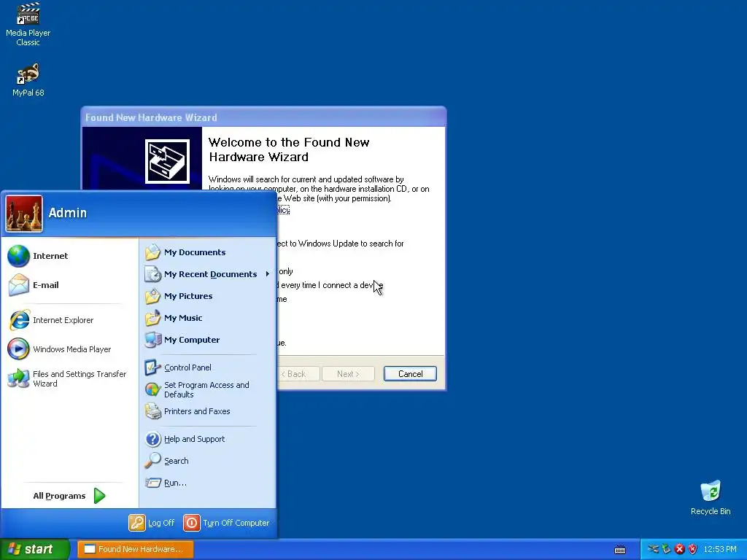Click the red circle X tray icon

[x=679, y=549]
